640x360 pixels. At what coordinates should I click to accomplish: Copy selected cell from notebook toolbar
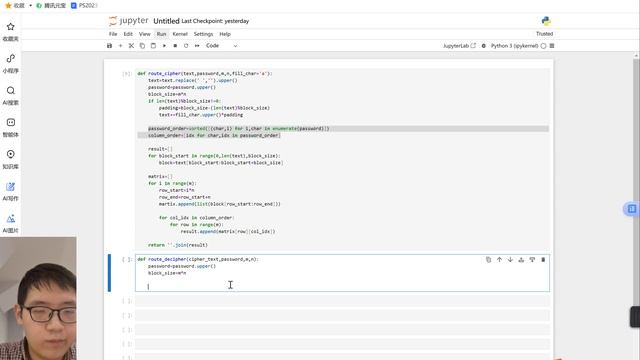coord(142,46)
